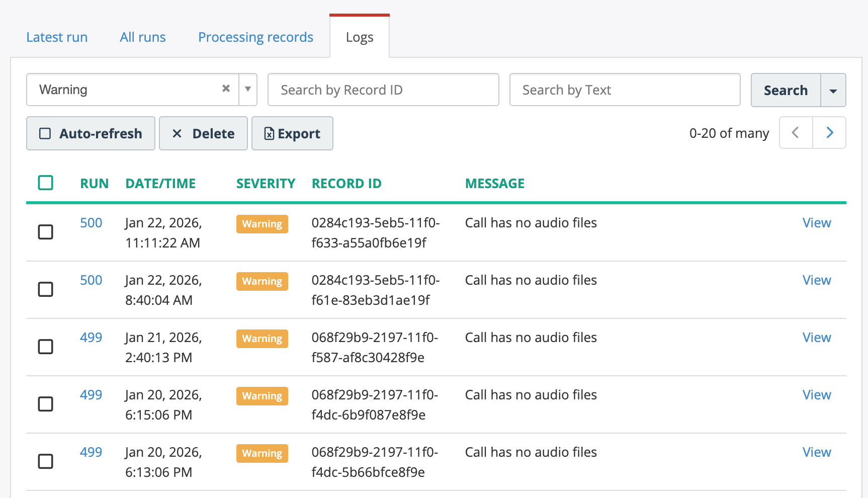This screenshot has height=498, width=868.
Task: Go to the next page of logs
Action: 829,132
